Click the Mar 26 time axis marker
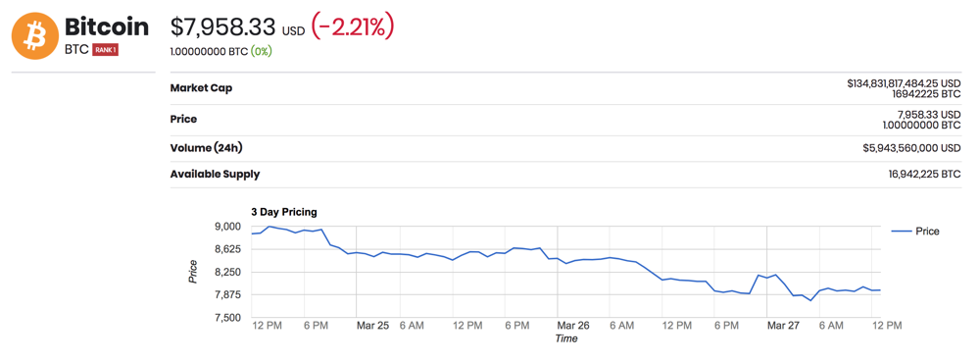Image resolution: width=980 pixels, height=362 pixels. pos(573,326)
